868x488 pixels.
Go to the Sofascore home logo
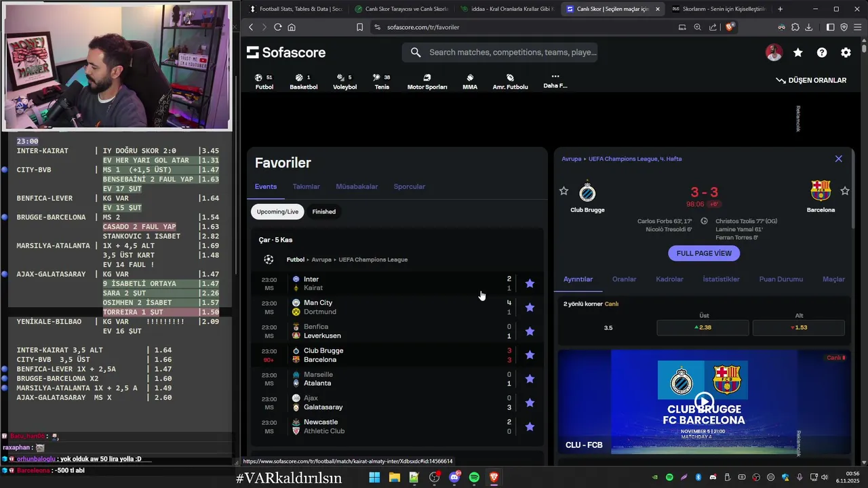(285, 52)
